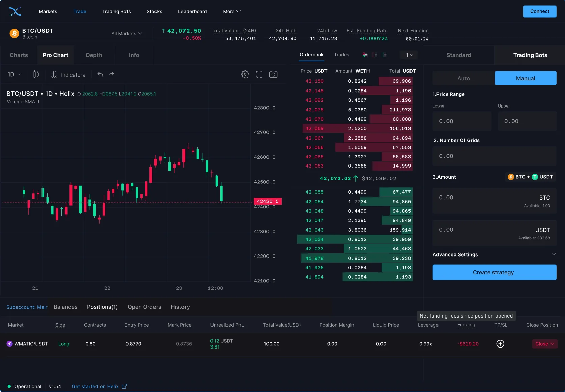Redo last chart action
The height and width of the screenshot is (392, 565).
[x=111, y=74]
